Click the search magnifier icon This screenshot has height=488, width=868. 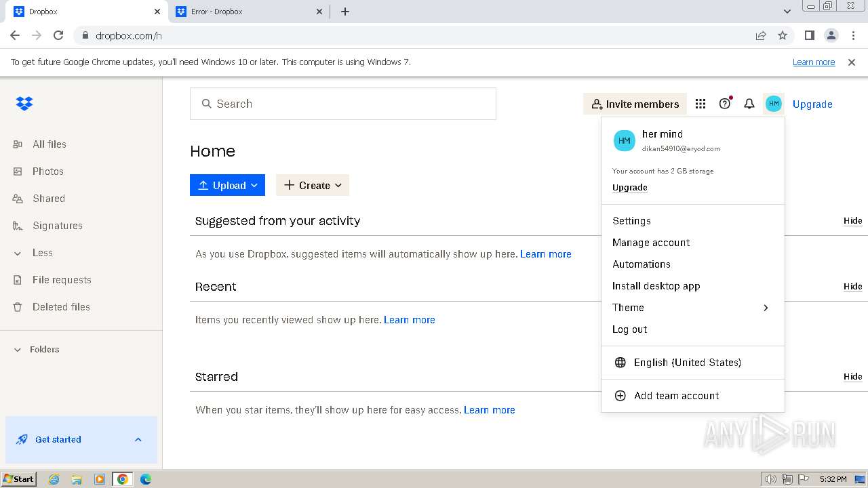pos(207,104)
